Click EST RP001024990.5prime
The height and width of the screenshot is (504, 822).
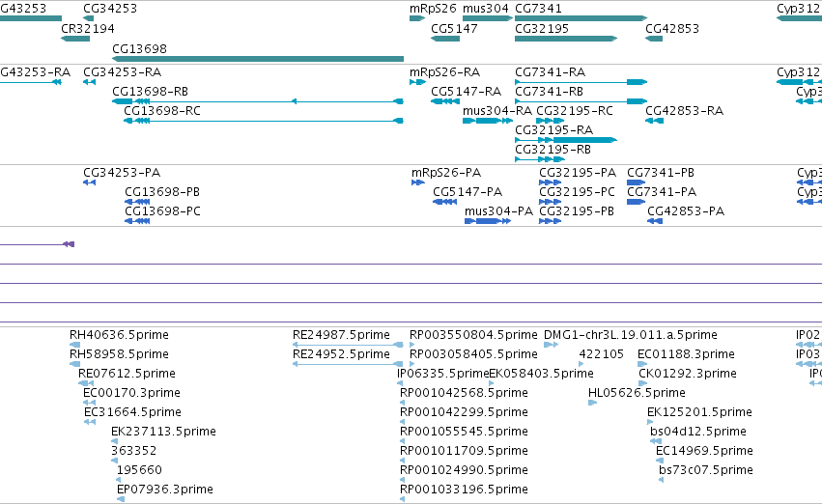(x=464, y=470)
